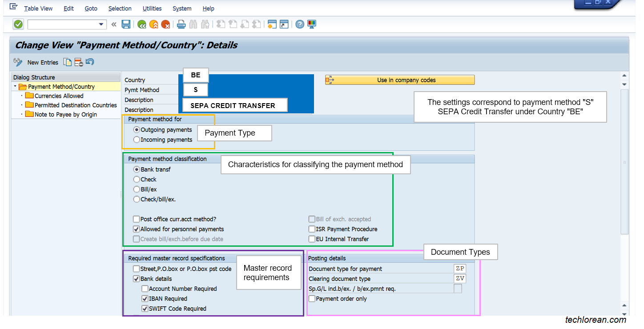Collapse the Payment Method/Country tree node
The image size is (644, 329).
click(x=15, y=86)
